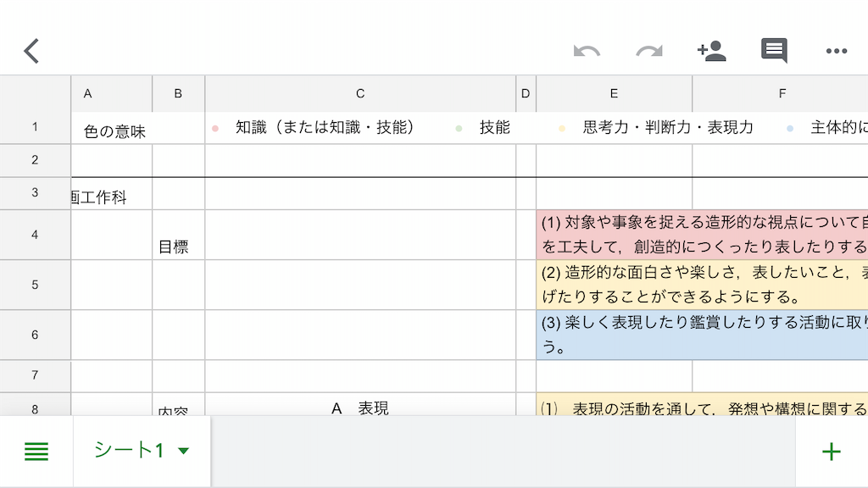Open the three-dot more options menu
This screenshot has width=868, height=488.
pyautogui.click(x=836, y=51)
